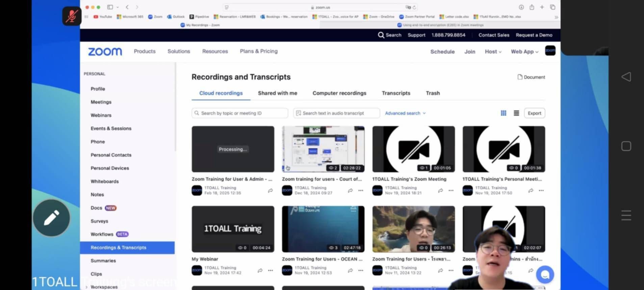The image size is (644, 290).
Task: Click Safari downloads icon
Action: click(x=521, y=7)
